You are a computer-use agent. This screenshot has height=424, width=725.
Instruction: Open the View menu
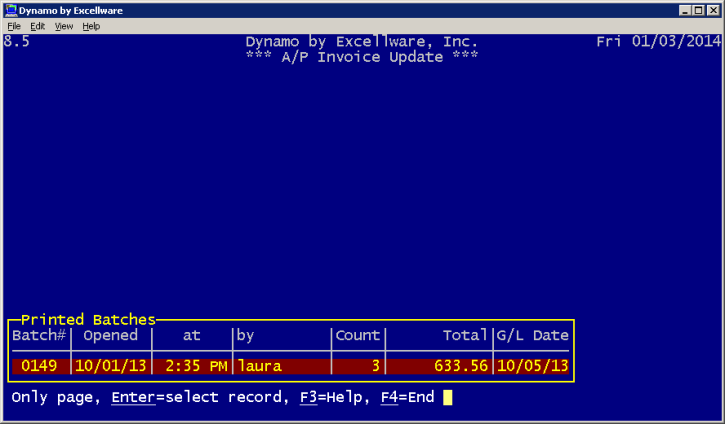point(64,26)
